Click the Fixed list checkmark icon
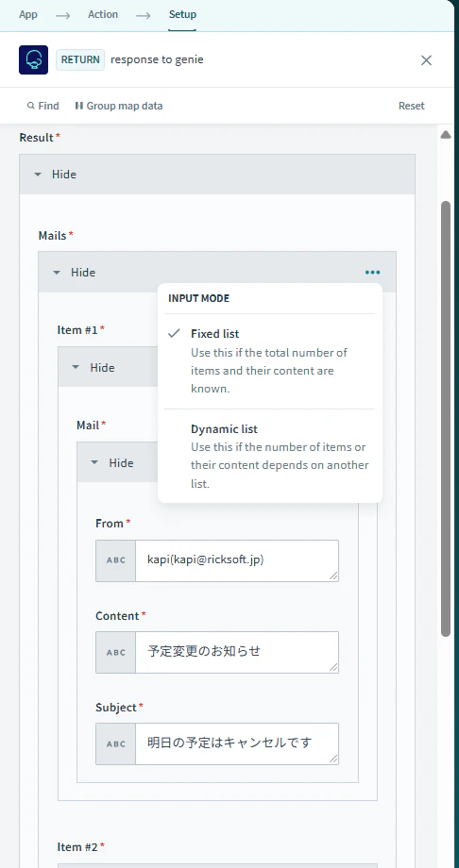Viewport: 459px width, 868px height. tap(174, 333)
